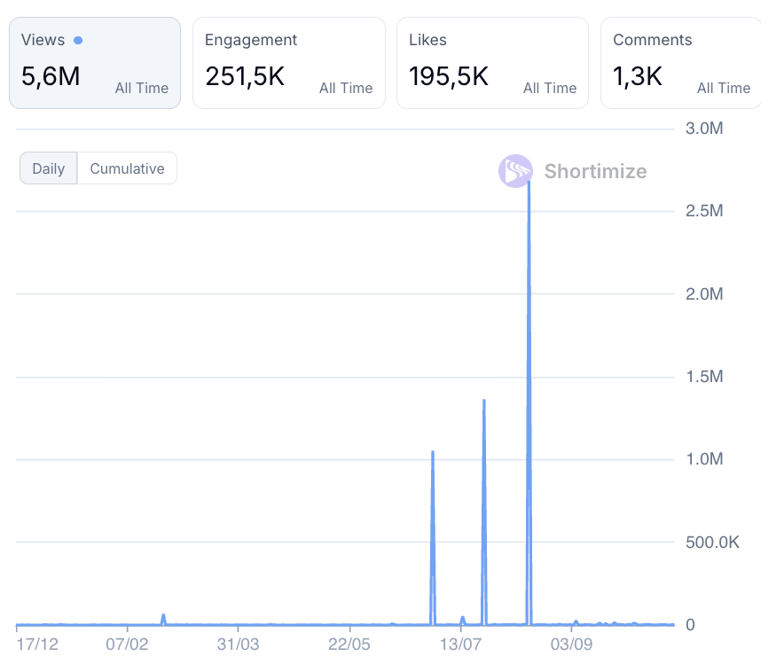
Task: Click the blue dot beside Views
Action: [78, 41]
